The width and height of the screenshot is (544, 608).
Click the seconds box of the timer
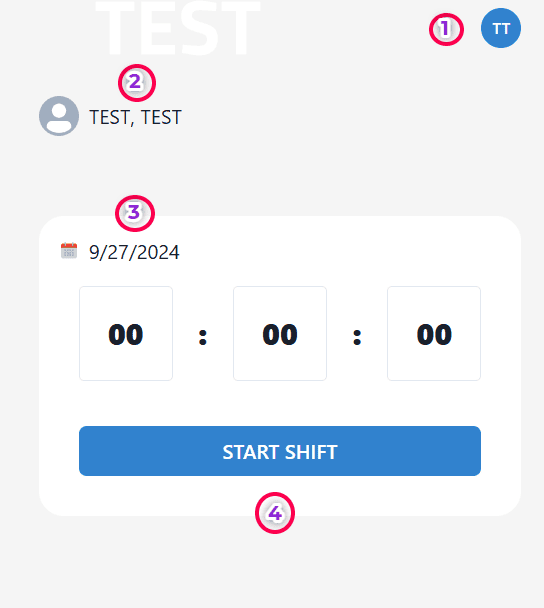tap(434, 333)
